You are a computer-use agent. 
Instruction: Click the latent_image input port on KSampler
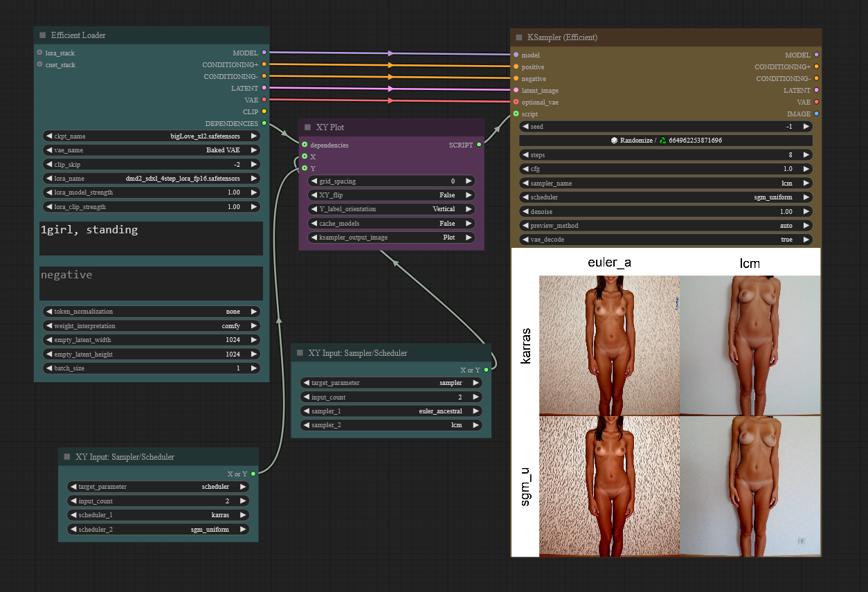click(x=516, y=90)
